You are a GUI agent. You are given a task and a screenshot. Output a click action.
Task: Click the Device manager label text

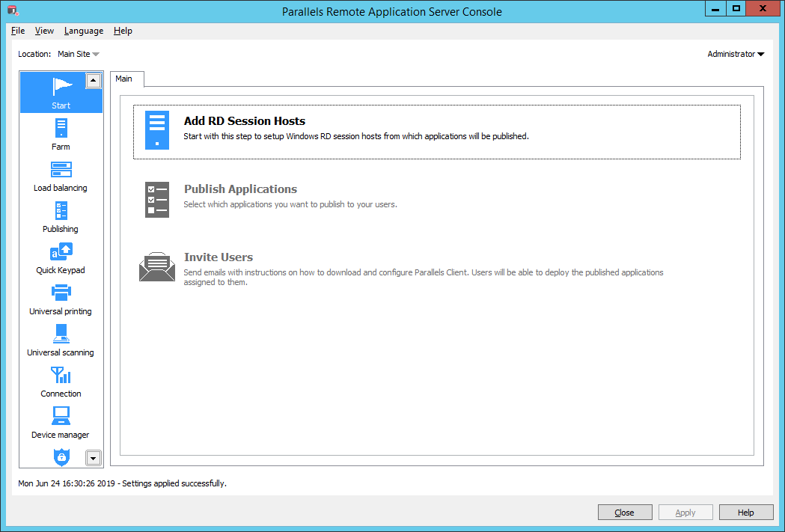click(61, 435)
